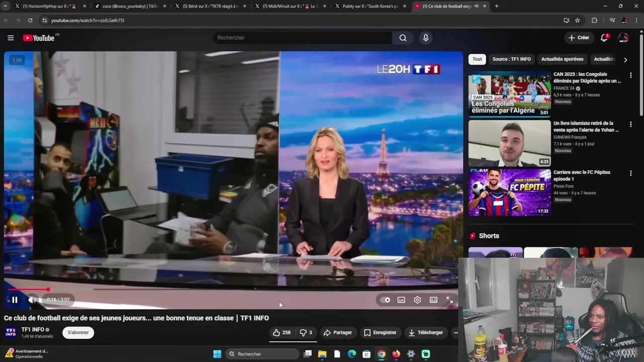The image size is (644, 362).
Task: Enter fullscreen mode in the player
Action: click(x=449, y=300)
